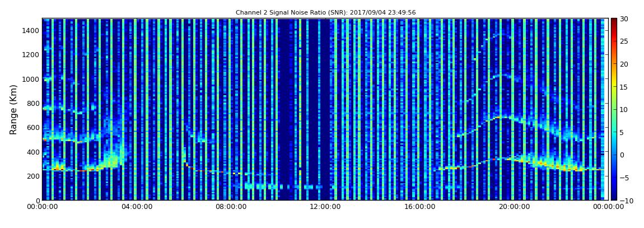The width and height of the screenshot is (644, 228).
Task: Click the 400 range tick label
Action: (34, 152)
